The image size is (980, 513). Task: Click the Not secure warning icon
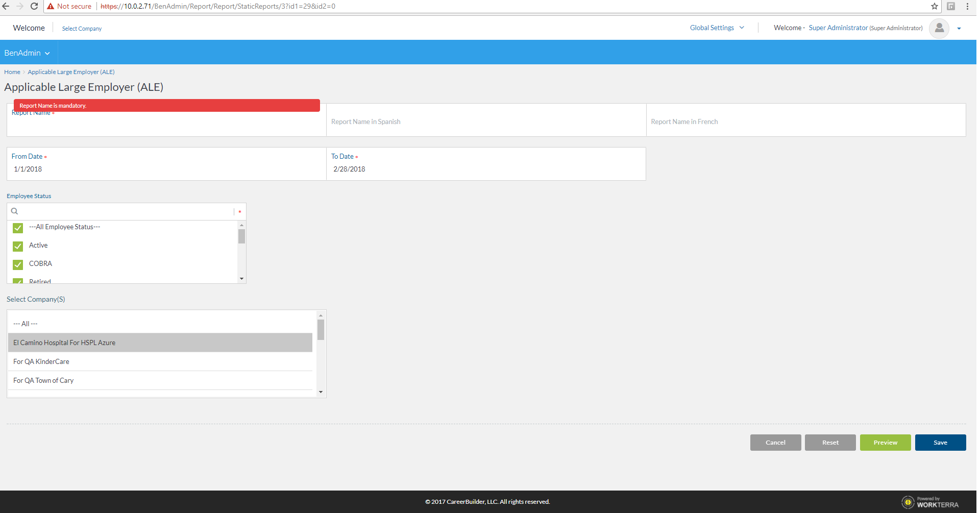tap(51, 6)
